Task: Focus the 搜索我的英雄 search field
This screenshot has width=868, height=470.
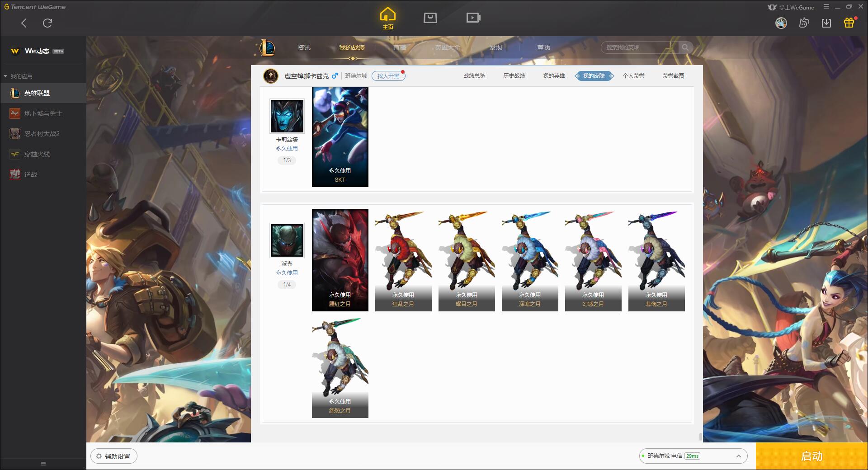Action: coord(640,47)
